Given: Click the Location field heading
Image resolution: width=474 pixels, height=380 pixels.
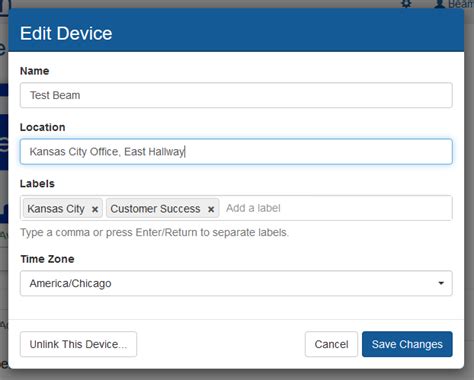Looking at the screenshot, I should point(43,127).
